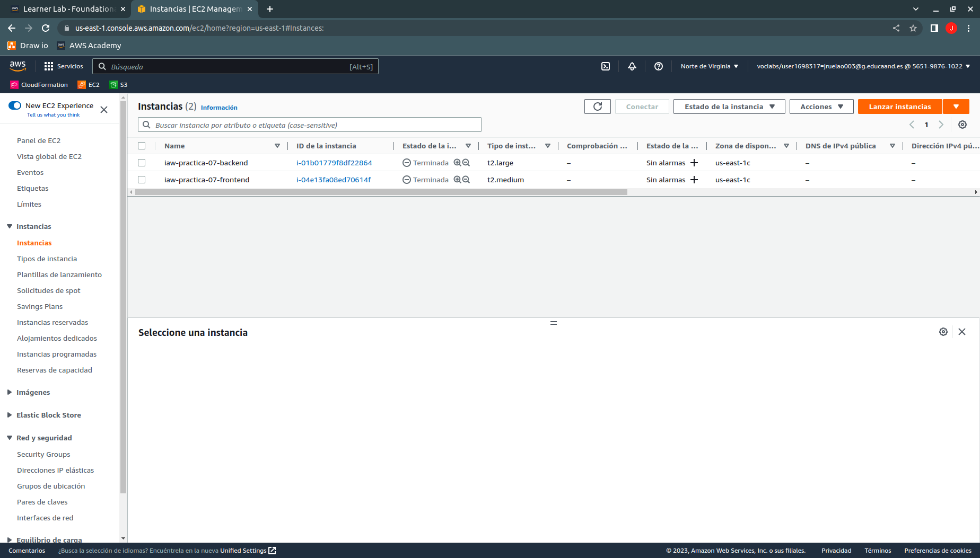This screenshot has width=980, height=558.
Task: Open AWS CloudShell terminal icon
Action: tap(606, 66)
